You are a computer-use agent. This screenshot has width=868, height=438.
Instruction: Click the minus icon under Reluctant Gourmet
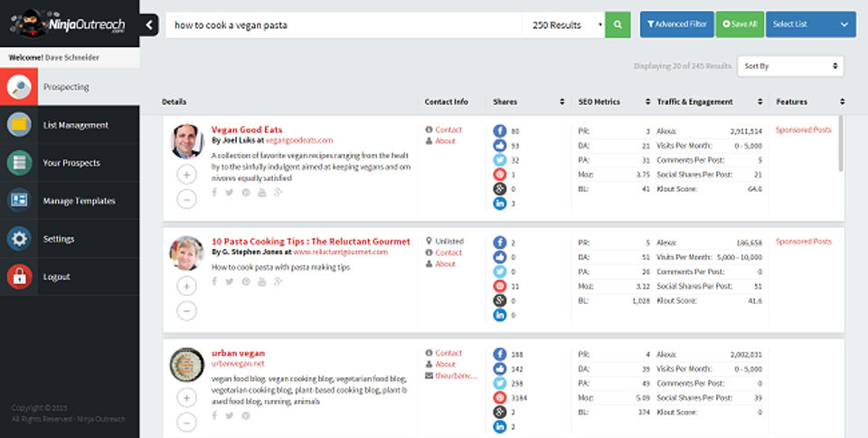pos(187,310)
